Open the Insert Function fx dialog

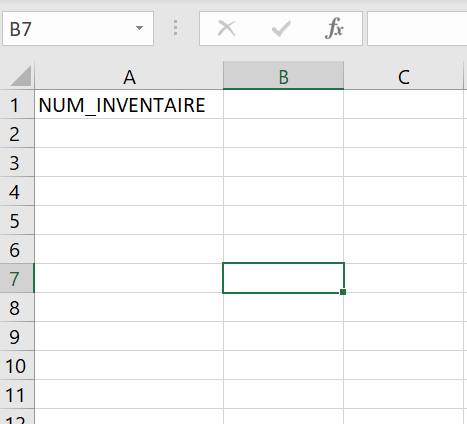(334, 28)
